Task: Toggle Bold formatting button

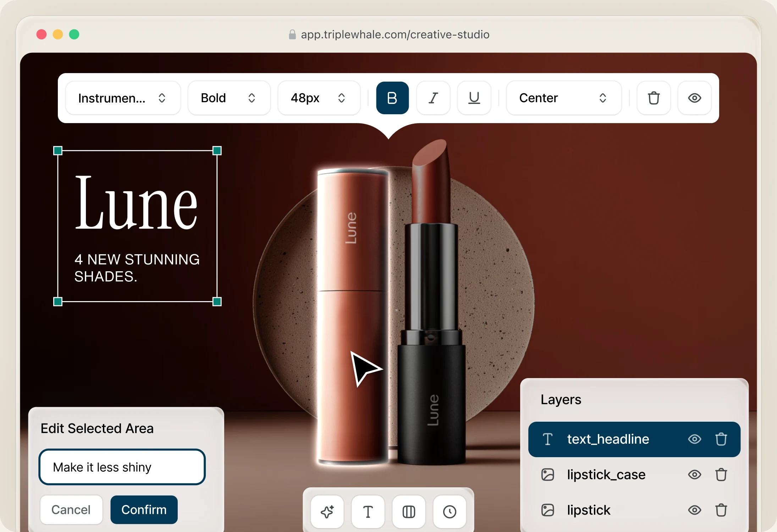Action: coord(392,98)
